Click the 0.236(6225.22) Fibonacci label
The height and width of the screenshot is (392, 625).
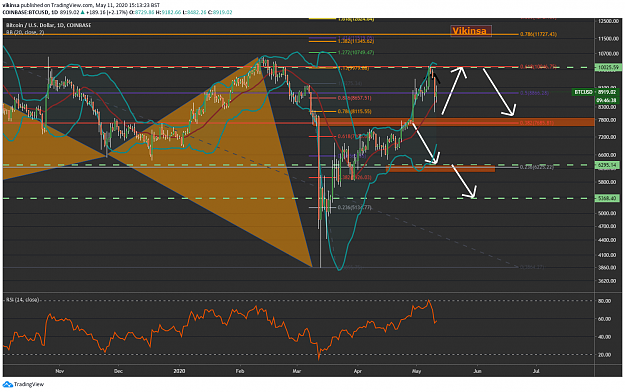pos(537,167)
